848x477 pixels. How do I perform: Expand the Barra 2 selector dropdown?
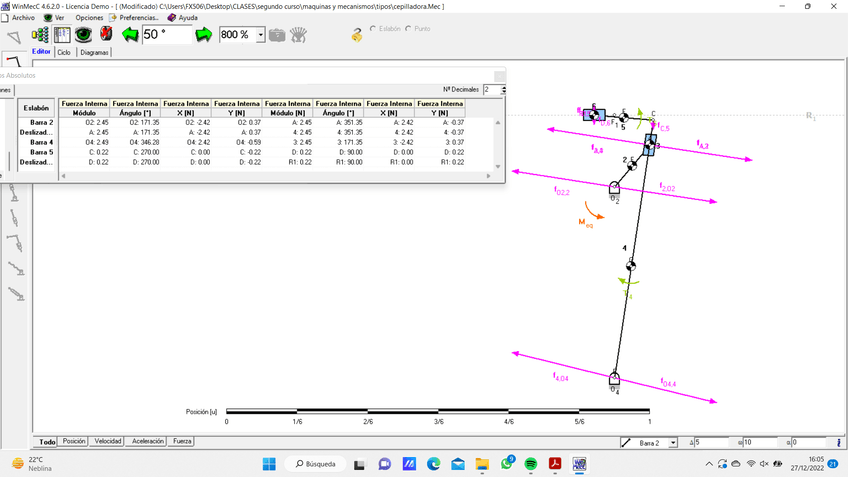(x=673, y=442)
